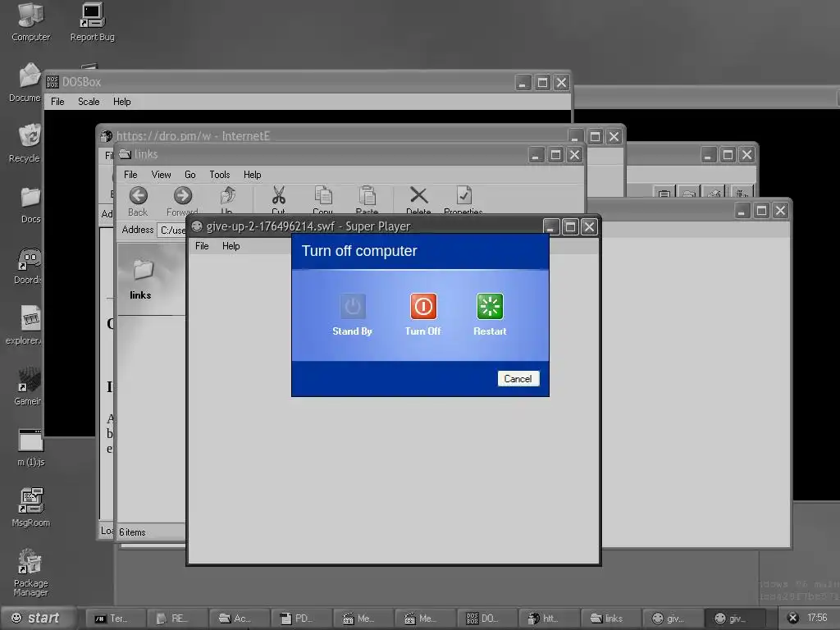840x630 pixels.
Task: Select MsgRoom desktop icon
Action: click(x=30, y=508)
